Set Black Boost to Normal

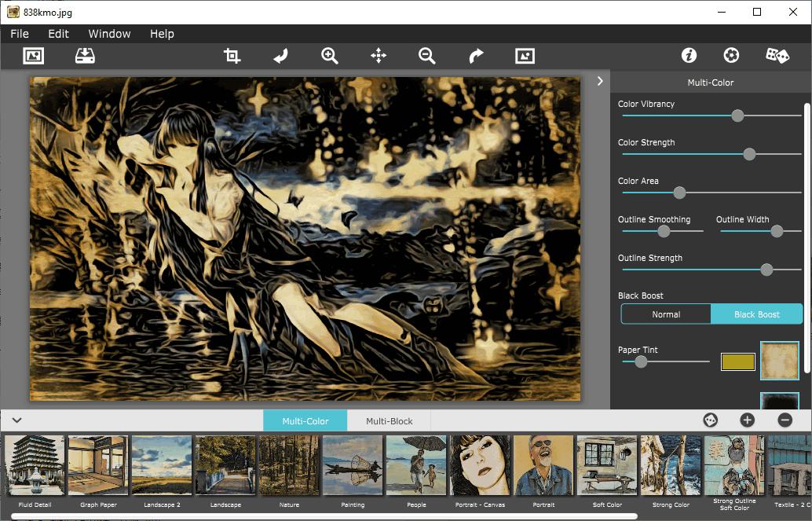666,314
